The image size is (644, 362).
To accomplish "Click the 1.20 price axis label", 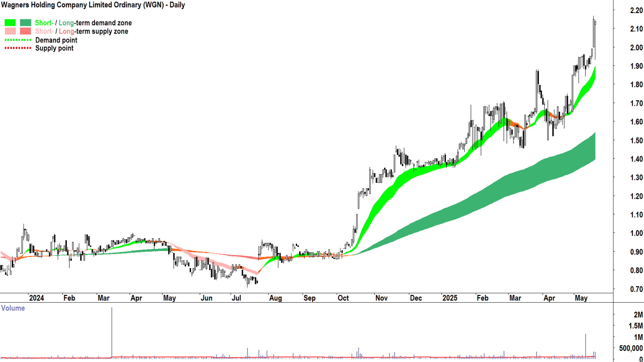I will click(x=636, y=196).
